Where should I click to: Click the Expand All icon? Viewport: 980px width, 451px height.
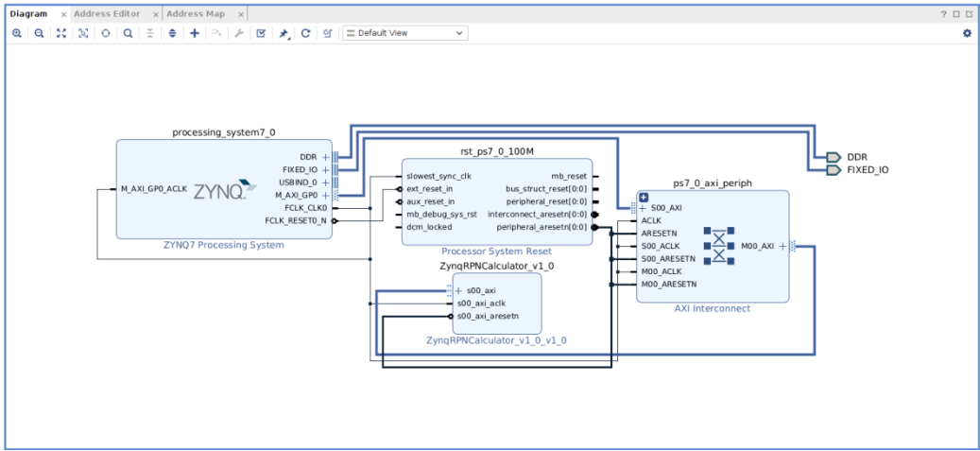[x=173, y=33]
